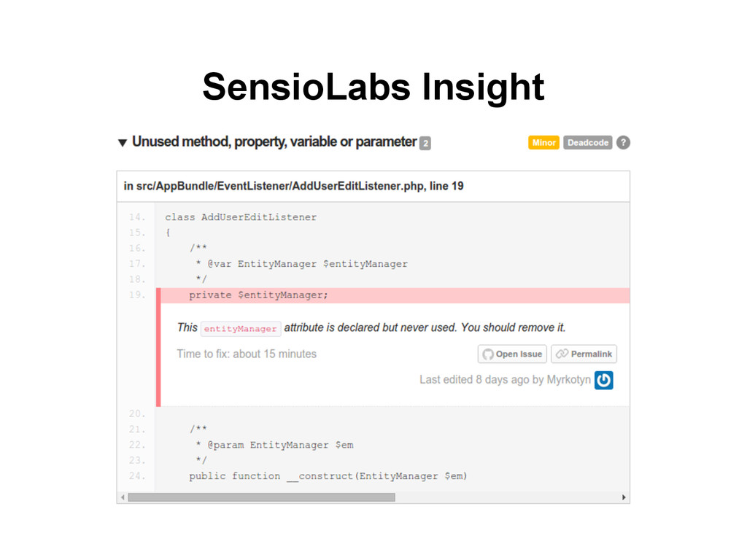Click the AddUserEditListener.php file path header
Screen dimensions: 747x560
[x=293, y=186]
